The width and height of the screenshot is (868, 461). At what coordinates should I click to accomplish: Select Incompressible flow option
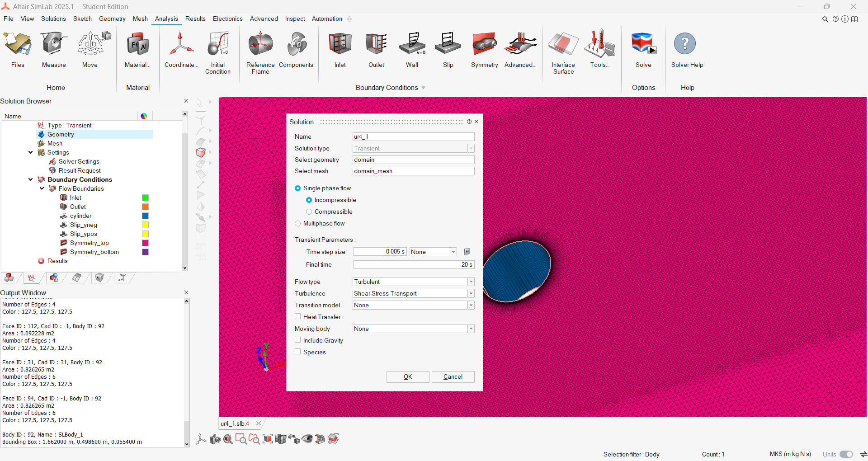point(309,200)
